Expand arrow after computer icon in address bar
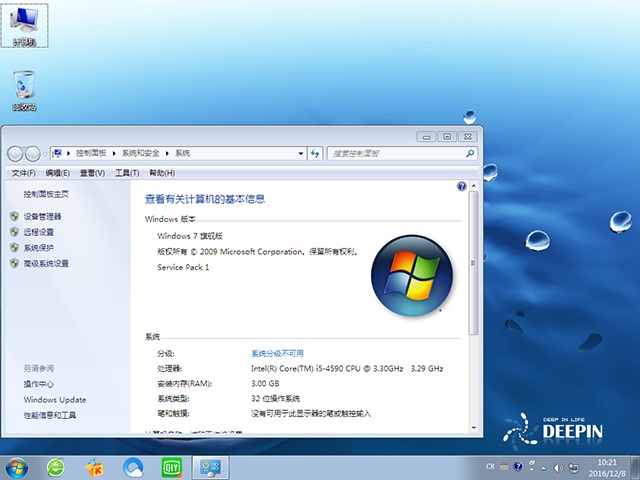 coord(68,153)
